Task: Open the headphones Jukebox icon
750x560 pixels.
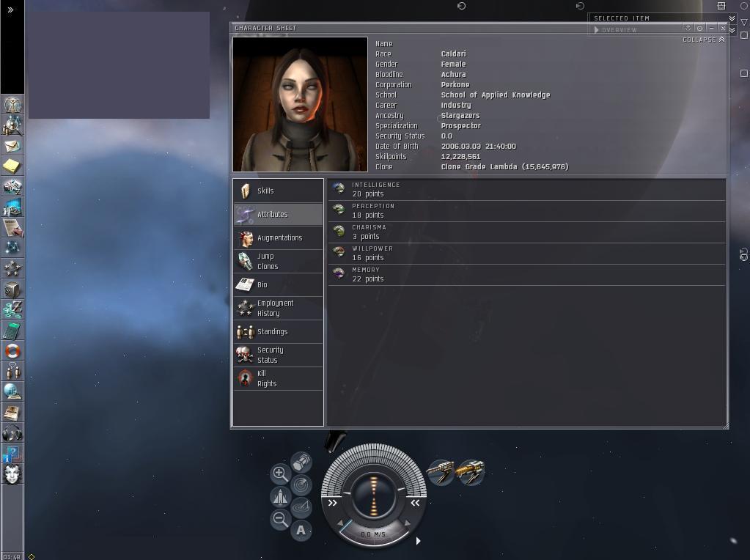Action: coord(12,433)
